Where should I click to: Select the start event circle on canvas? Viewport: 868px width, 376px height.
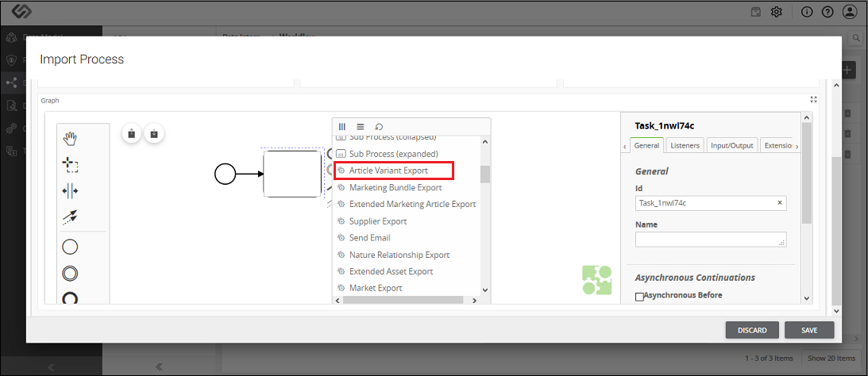(x=226, y=175)
